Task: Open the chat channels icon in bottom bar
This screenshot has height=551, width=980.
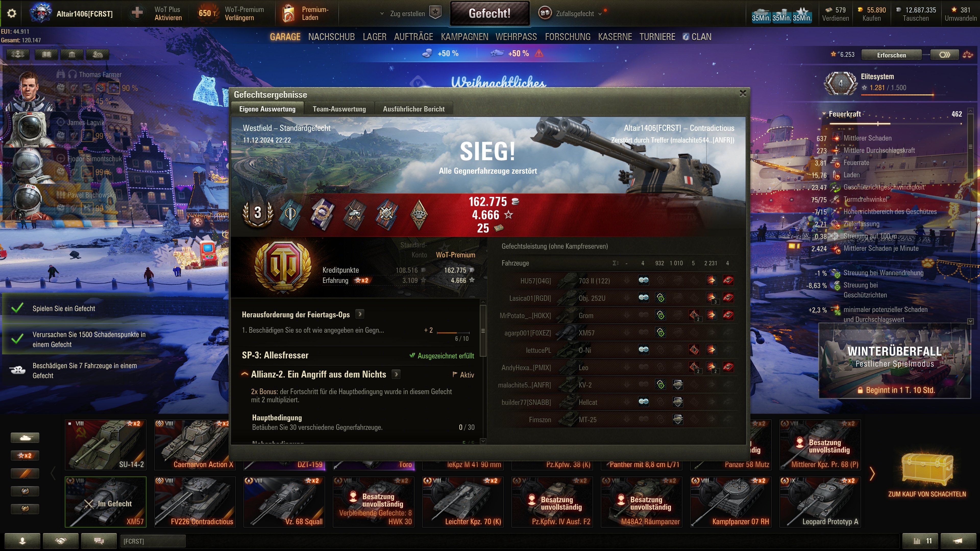Action: [x=99, y=541]
